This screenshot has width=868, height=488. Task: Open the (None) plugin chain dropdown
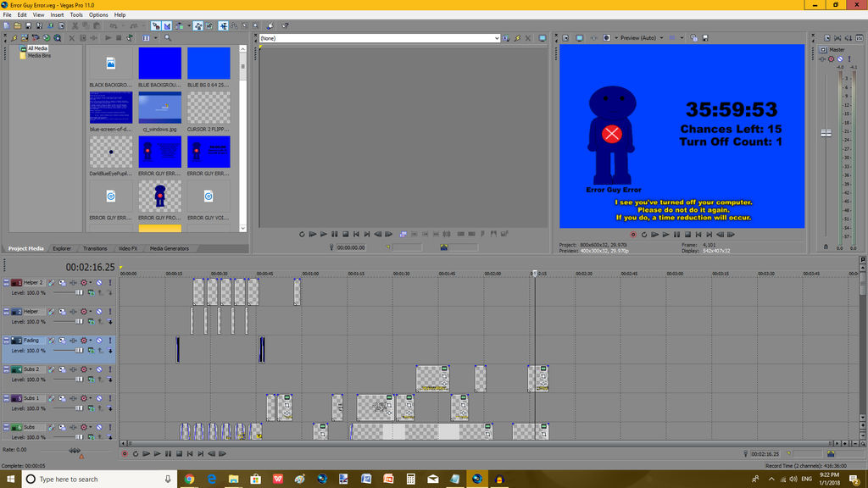tap(498, 38)
